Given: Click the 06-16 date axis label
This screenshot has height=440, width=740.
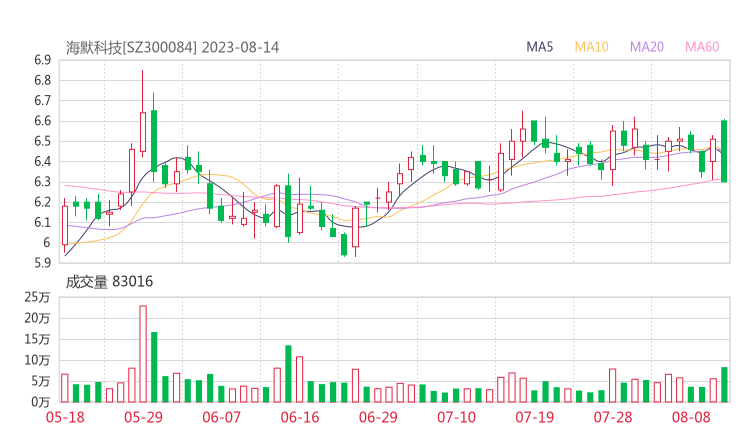Looking at the screenshot, I should (x=300, y=417).
